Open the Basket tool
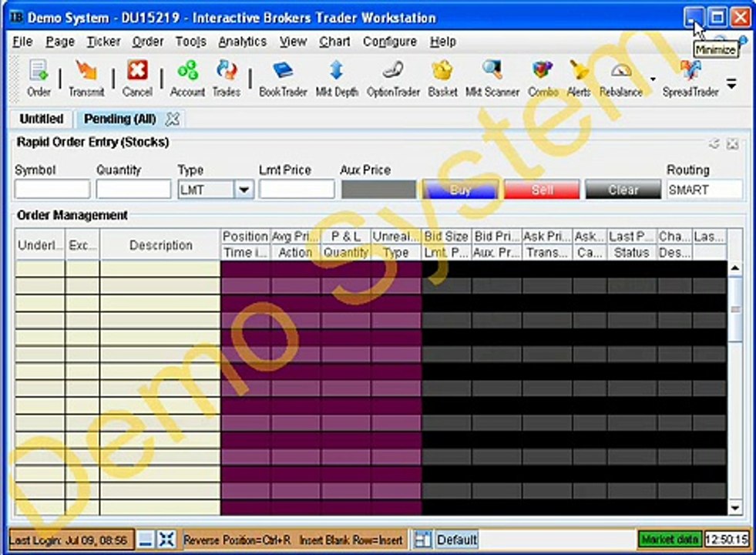The width and height of the screenshot is (756, 555). 442,78
